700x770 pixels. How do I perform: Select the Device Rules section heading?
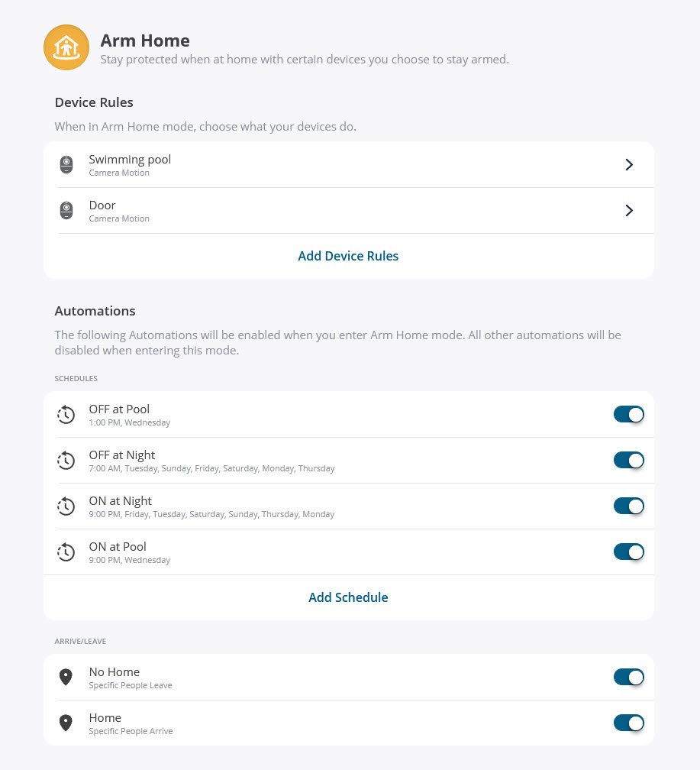pyautogui.click(x=94, y=102)
